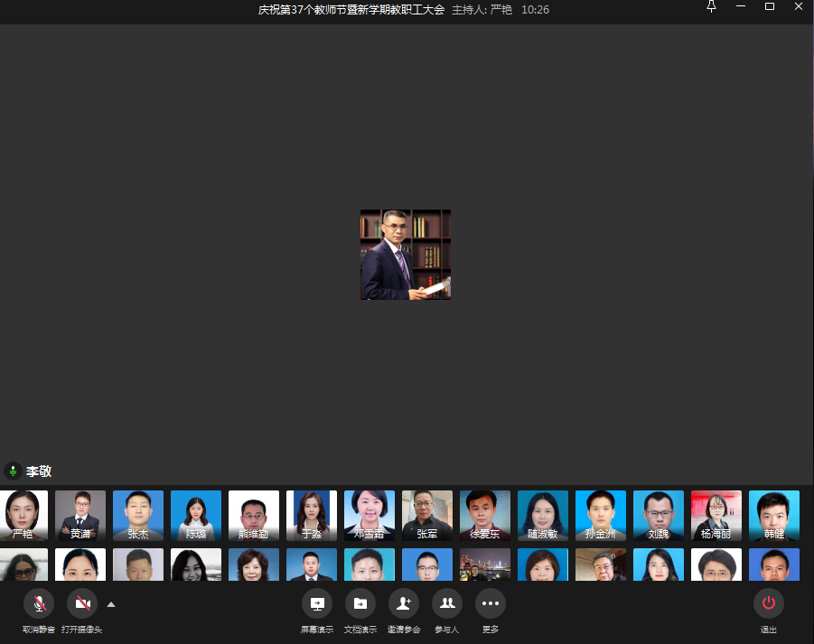This screenshot has height=644, width=814.
Task: Click 韩健's participant tile
Action: coord(774,516)
